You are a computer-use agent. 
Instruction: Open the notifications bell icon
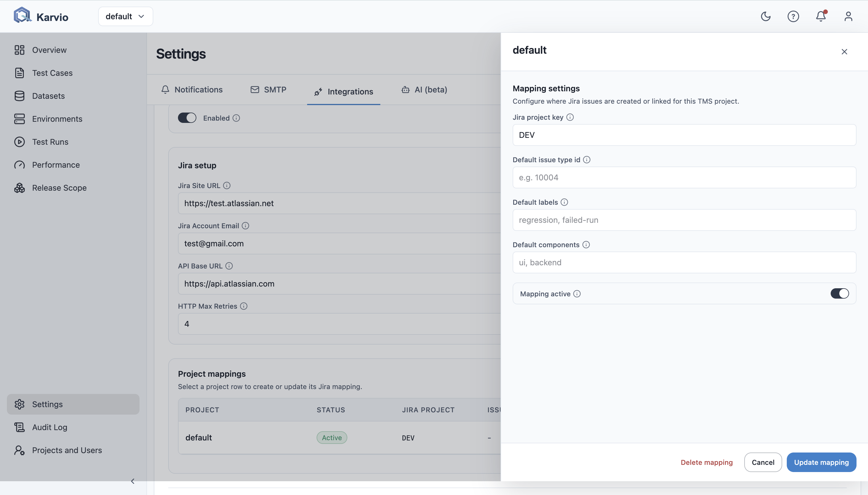[x=821, y=16]
